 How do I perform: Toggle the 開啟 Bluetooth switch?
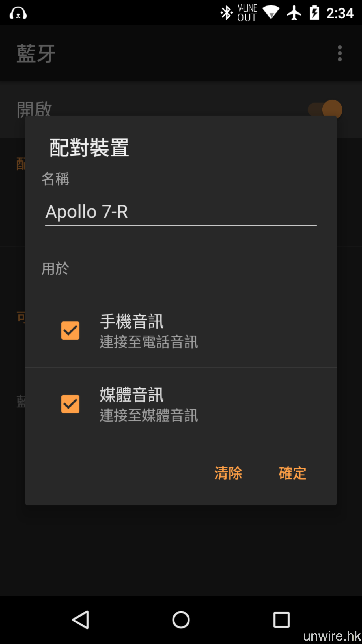click(325, 110)
